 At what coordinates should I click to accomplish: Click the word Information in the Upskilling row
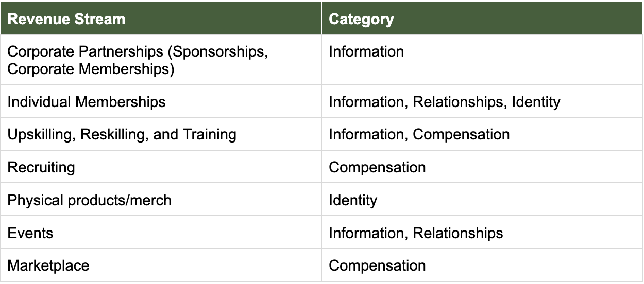click(366, 135)
